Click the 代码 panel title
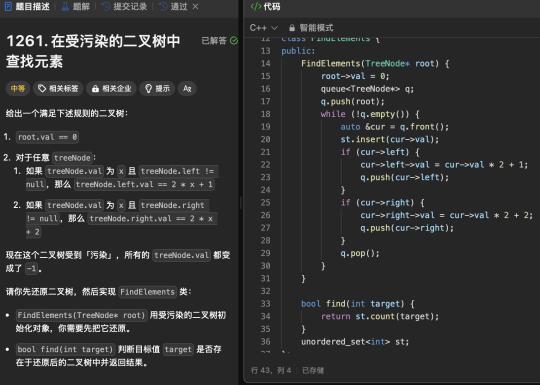The width and height of the screenshot is (540, 385). tap(271, 7)
